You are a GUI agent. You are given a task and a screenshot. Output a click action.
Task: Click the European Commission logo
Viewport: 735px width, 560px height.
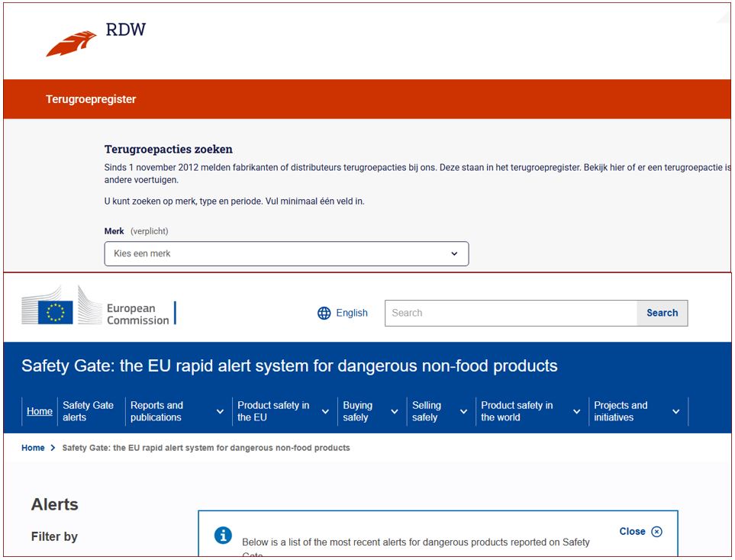99,306
